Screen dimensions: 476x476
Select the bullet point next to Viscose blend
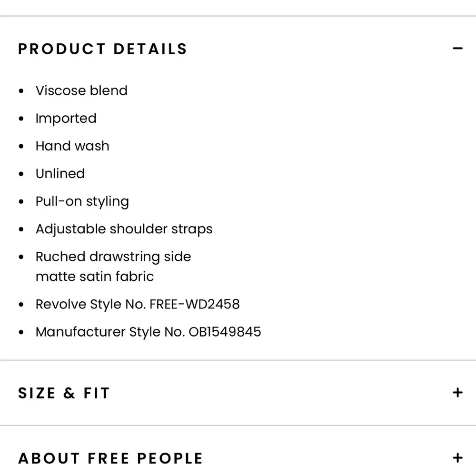click(21, 90)
